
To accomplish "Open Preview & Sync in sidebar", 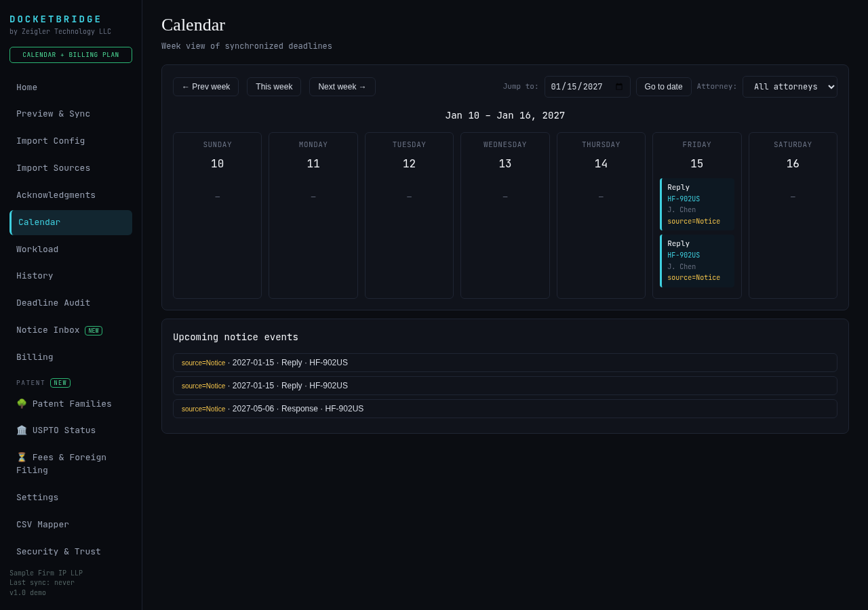I will [x=71, y=114].
